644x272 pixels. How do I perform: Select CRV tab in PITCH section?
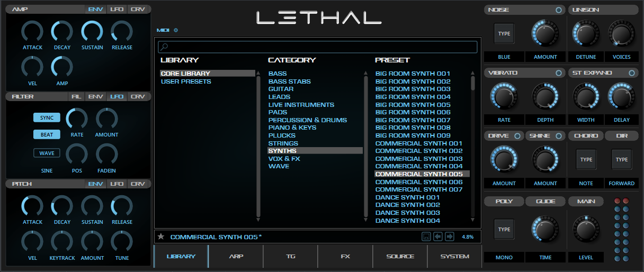coord(138,184)
